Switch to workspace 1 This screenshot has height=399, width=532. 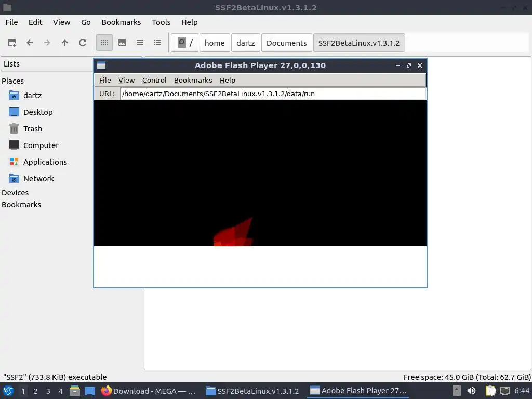(x=23, y=391)
